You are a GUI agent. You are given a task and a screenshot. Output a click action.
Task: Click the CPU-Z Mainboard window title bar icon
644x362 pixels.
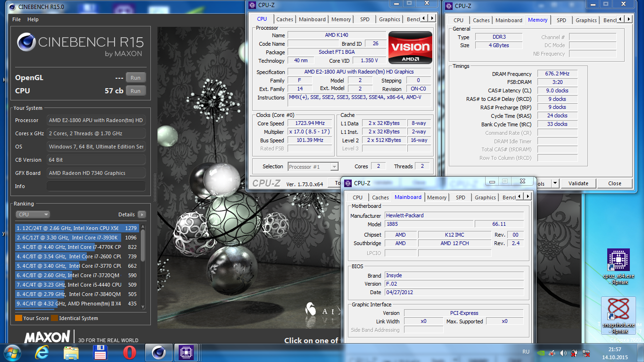(x=348, y=183)
